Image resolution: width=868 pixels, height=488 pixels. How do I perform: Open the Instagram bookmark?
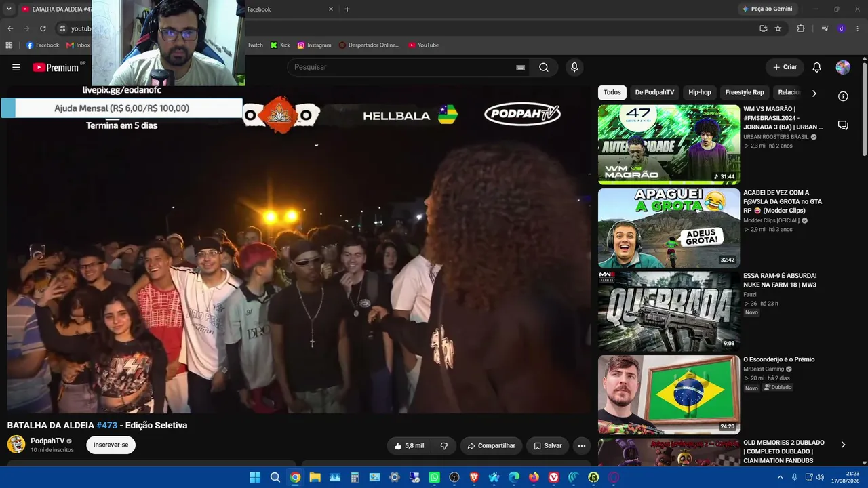tap(315, 45)
